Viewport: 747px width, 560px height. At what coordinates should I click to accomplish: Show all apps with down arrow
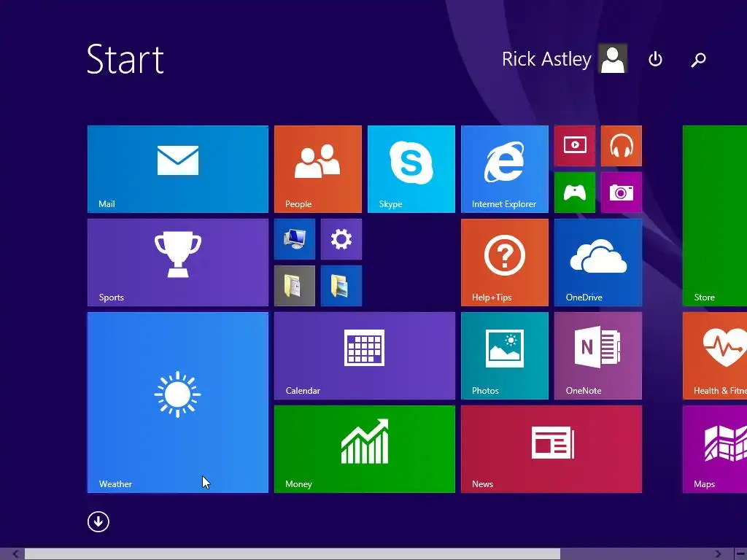pos(98,521)
